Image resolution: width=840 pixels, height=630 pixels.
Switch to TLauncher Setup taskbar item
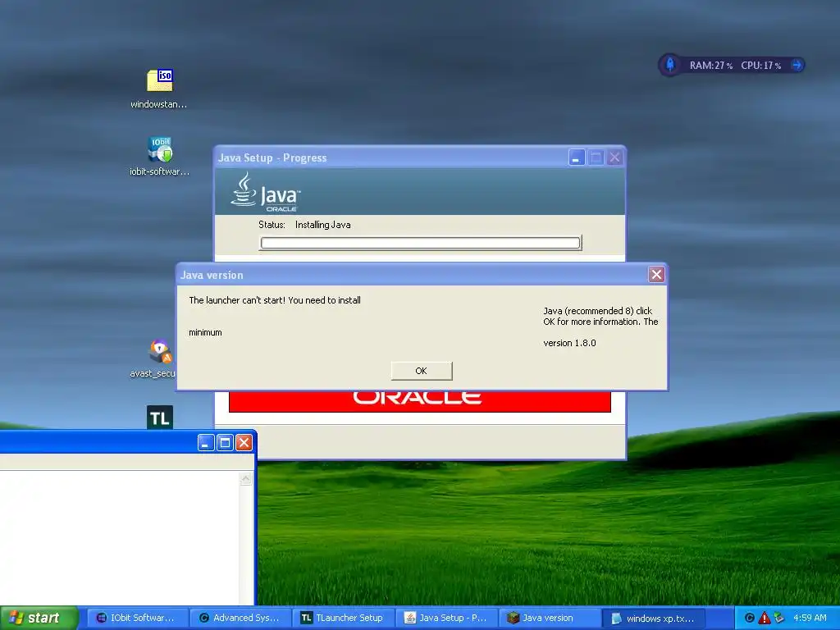click(344, 618)
